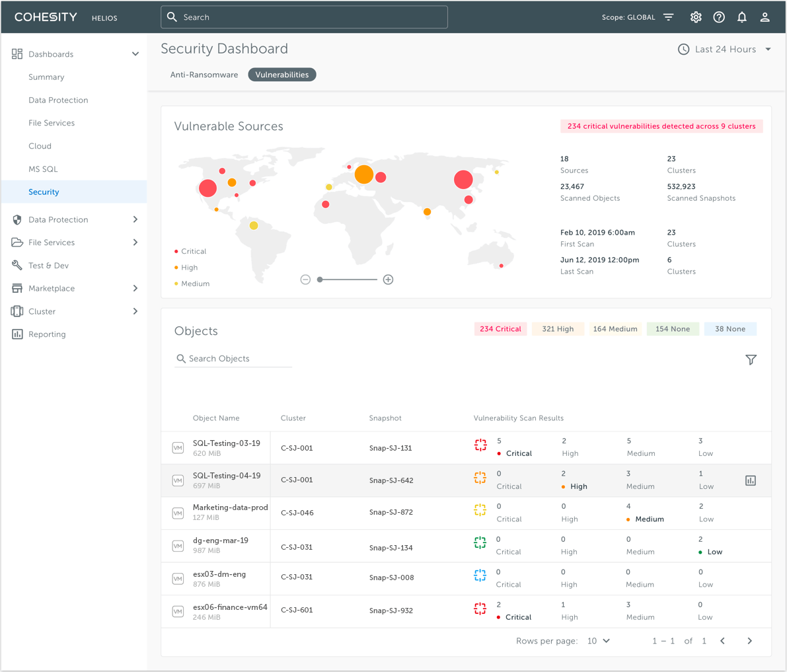Switch to the Anti-Ransomware tab
This screenshot has width=787, height=672.
[204, 75]
